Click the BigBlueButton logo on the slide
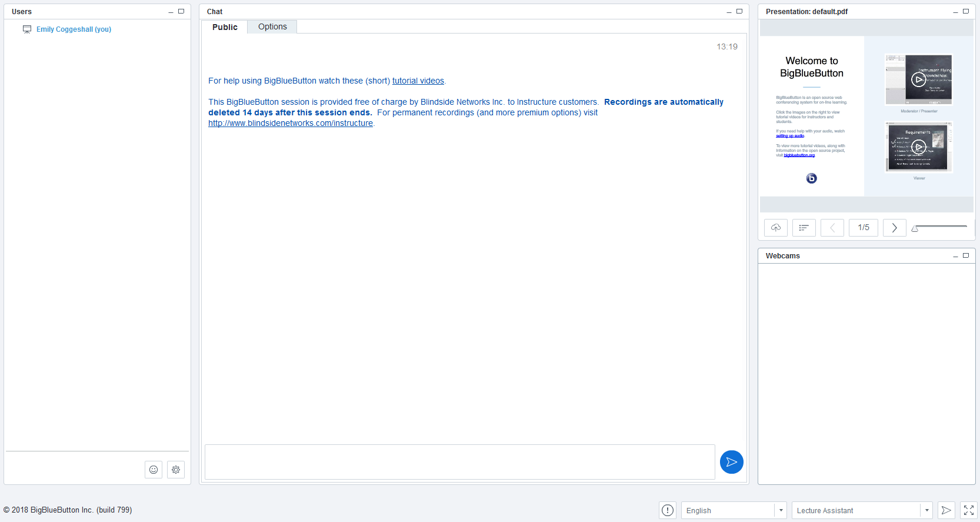Viewport: 980px width, 522px height. coord(812,178)
